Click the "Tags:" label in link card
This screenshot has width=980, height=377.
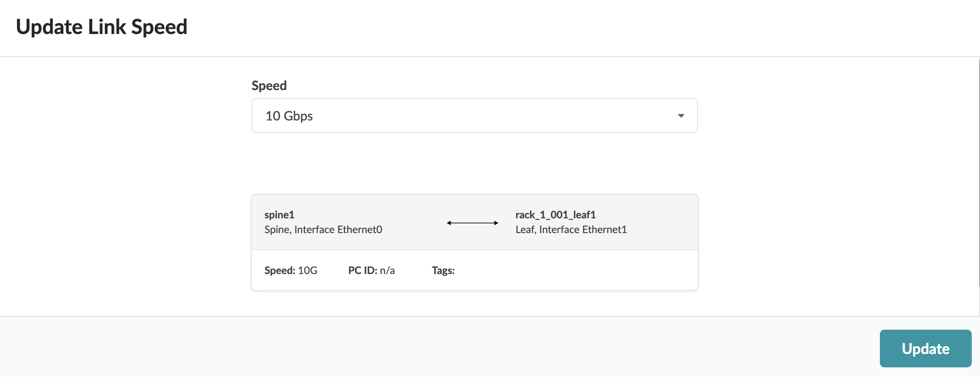[443, 270]
